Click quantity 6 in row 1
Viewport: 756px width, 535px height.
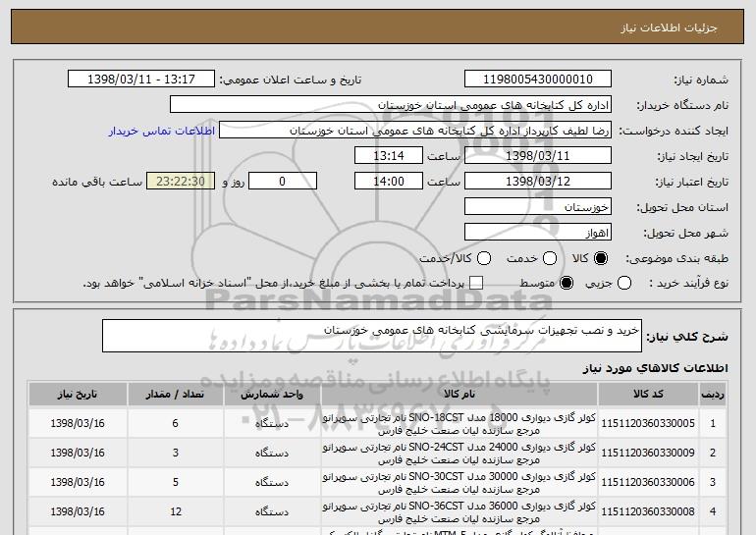click(176, 423)
